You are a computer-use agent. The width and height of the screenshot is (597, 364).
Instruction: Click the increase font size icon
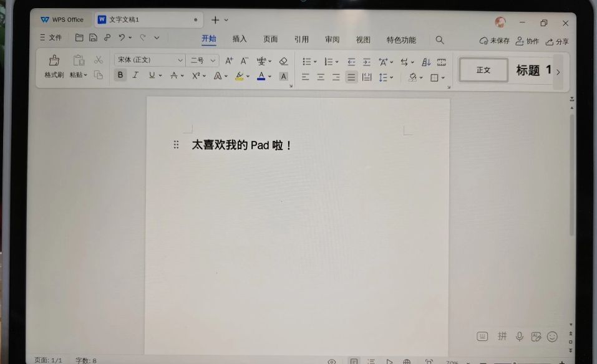click(229, 61)
